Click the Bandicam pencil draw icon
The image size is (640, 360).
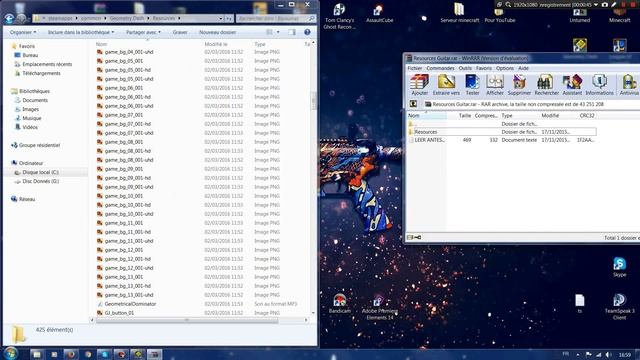tap(613, 4)
